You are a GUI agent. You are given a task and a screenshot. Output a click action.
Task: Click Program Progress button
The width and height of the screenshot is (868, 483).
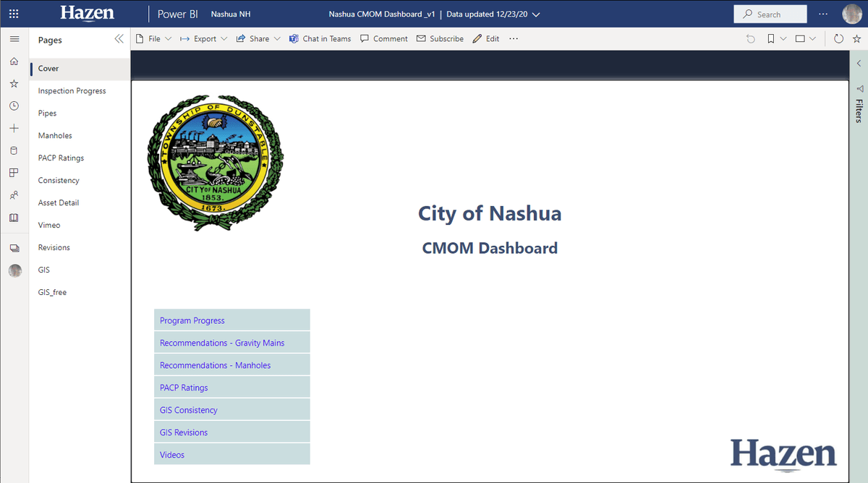(x=232, y=320)
